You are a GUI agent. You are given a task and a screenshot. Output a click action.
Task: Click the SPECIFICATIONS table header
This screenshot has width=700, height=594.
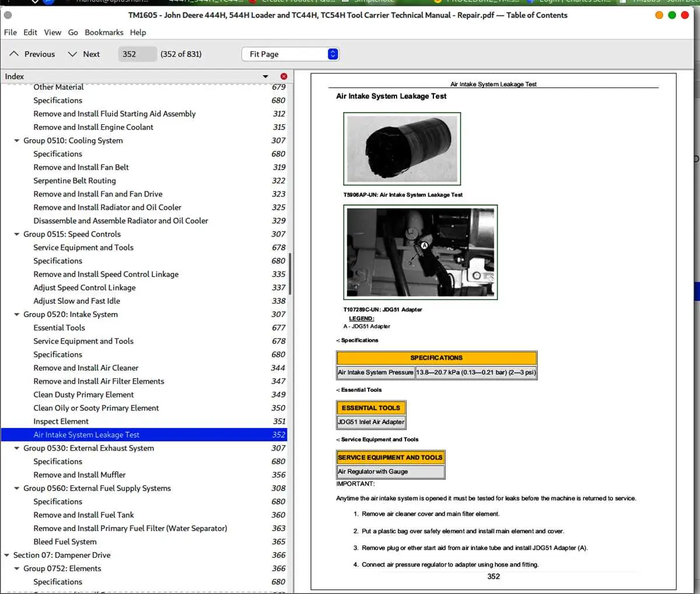(436, 358)
